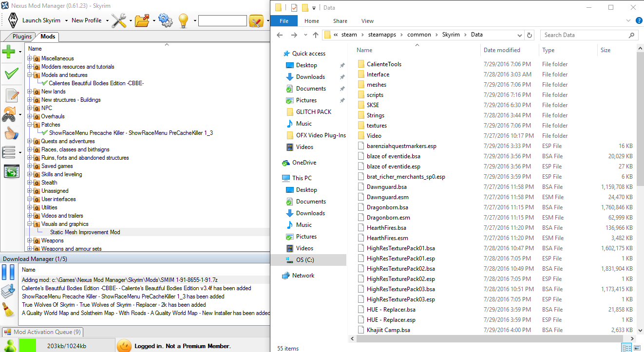Click the Properties icon in Explorer title bar
Image resolution: width=644 pixels, height=352 pixels.
pos(294,7)
